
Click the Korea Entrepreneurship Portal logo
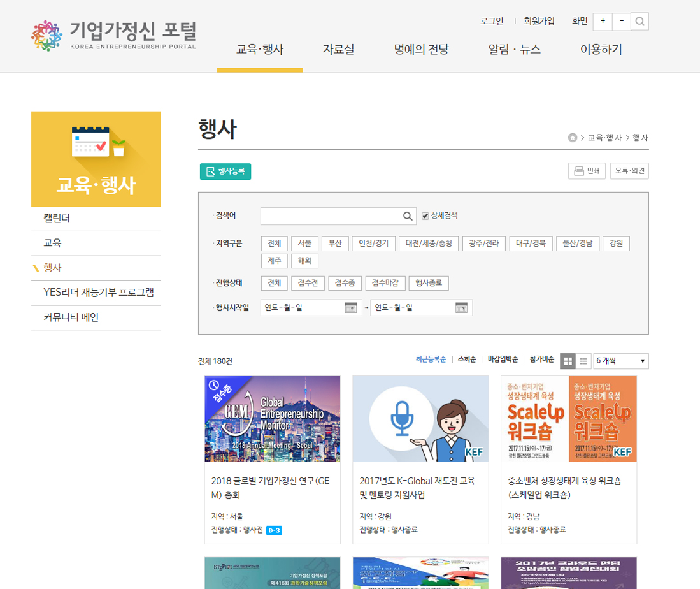click(114, 35)
